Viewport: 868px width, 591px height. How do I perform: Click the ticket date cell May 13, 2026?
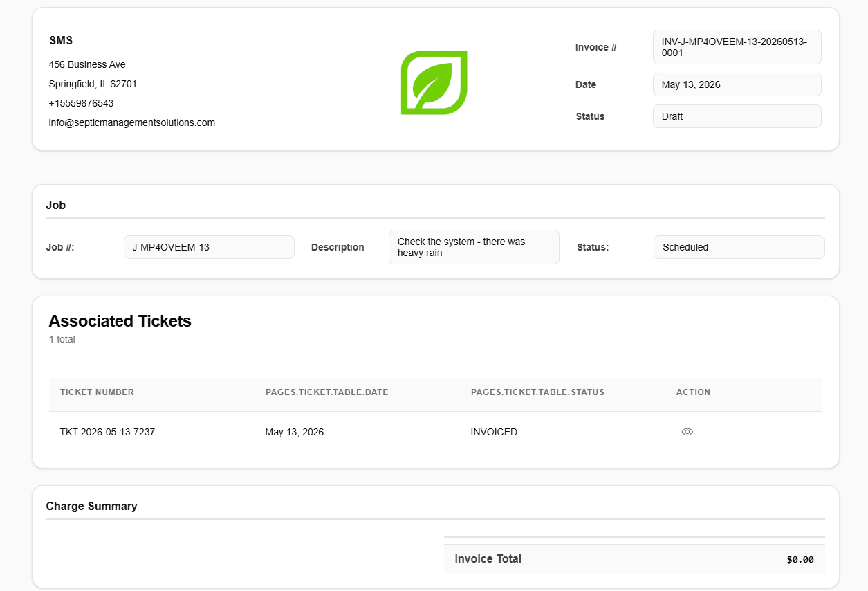295,432
